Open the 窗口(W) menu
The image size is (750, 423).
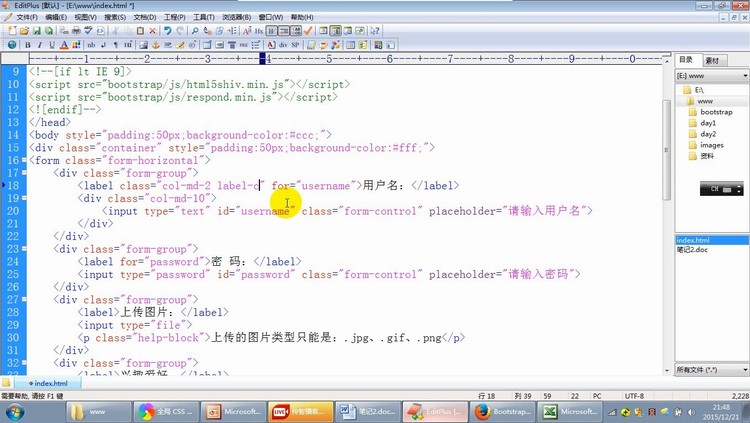point(271,17)
